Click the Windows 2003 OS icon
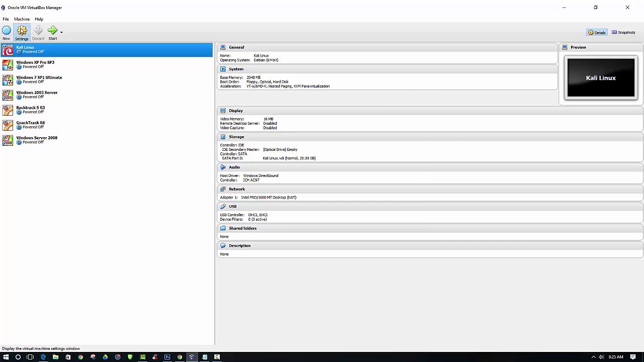The image size is (644, 362). click(8, 95)
